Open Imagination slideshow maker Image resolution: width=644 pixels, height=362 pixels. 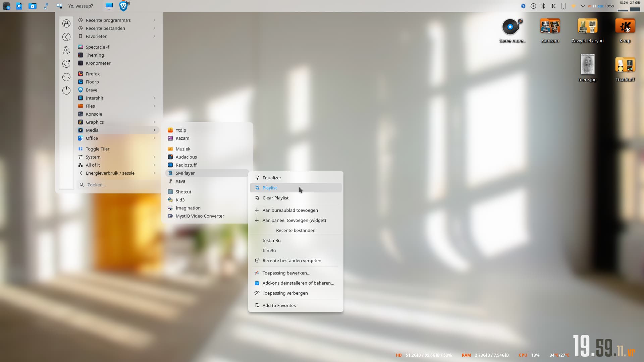pyautogui.click(x=207, y=208)
